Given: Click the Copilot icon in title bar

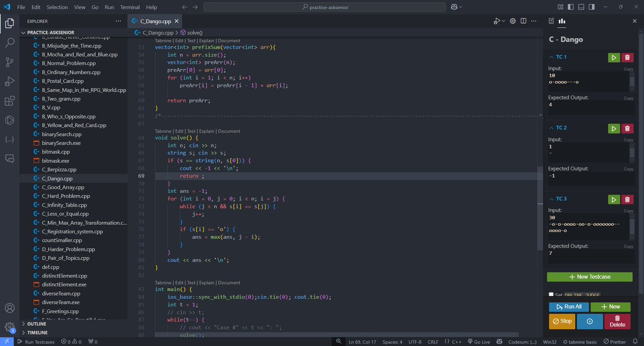Looking at the screenshot, I should coord(454,7).
